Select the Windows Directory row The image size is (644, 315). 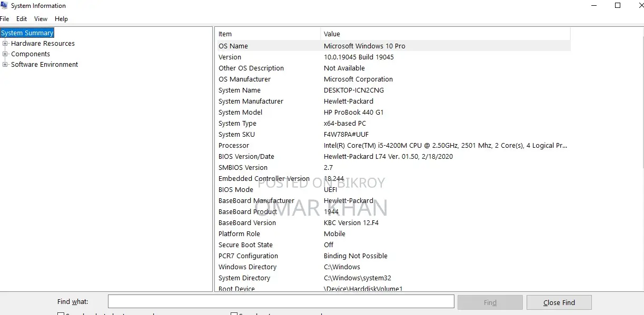(x=394, y=267)
